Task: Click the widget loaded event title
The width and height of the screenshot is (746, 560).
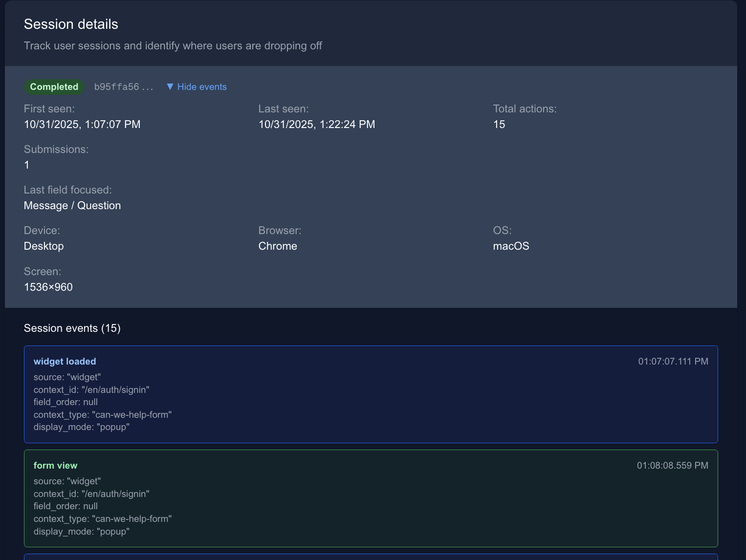Action: click(65, 362)
